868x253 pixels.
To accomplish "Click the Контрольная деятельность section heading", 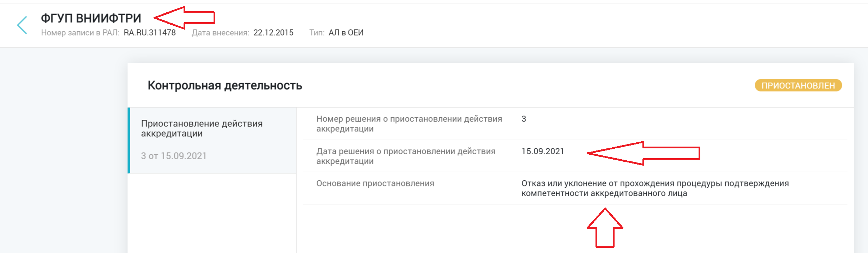I will click(225, 86).
